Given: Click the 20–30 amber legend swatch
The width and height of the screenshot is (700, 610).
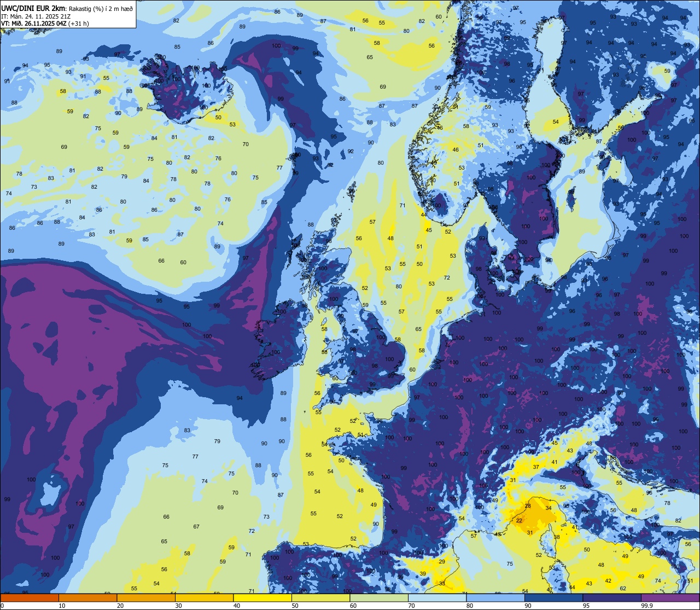Looking at the screenshot, I should click(x=145, y=597).
